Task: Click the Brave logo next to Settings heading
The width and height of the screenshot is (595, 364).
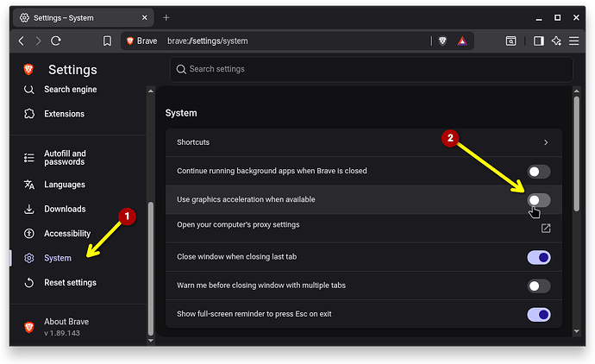Action: tap(28, 70)
